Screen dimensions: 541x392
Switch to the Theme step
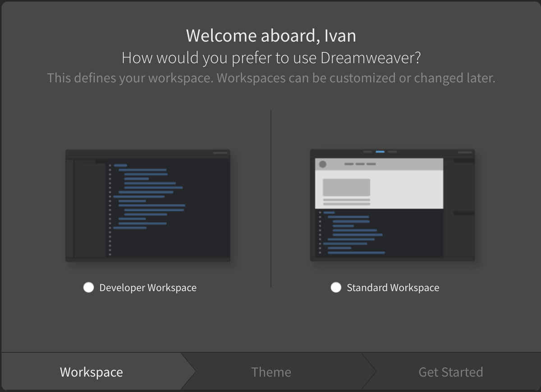pos(271,372)
